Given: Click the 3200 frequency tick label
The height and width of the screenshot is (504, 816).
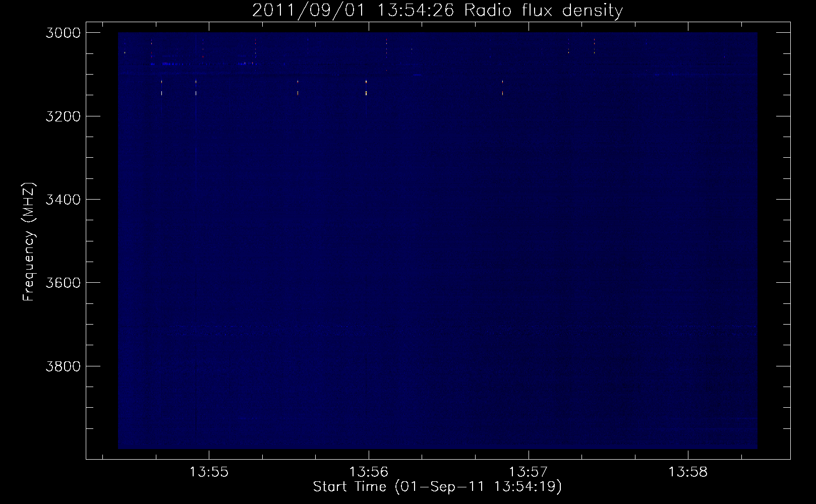Looking at the screenshot, I should click(x=63, y=116).
